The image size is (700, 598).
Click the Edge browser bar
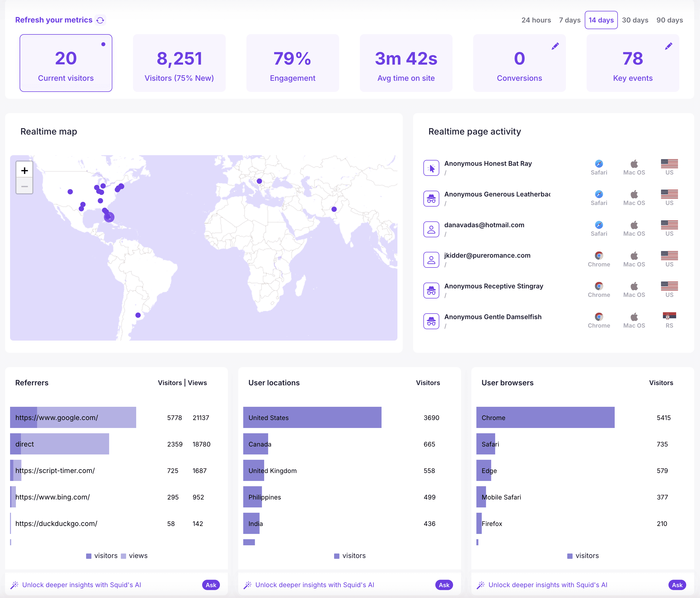pyautogui.click(x=484, y=470)
